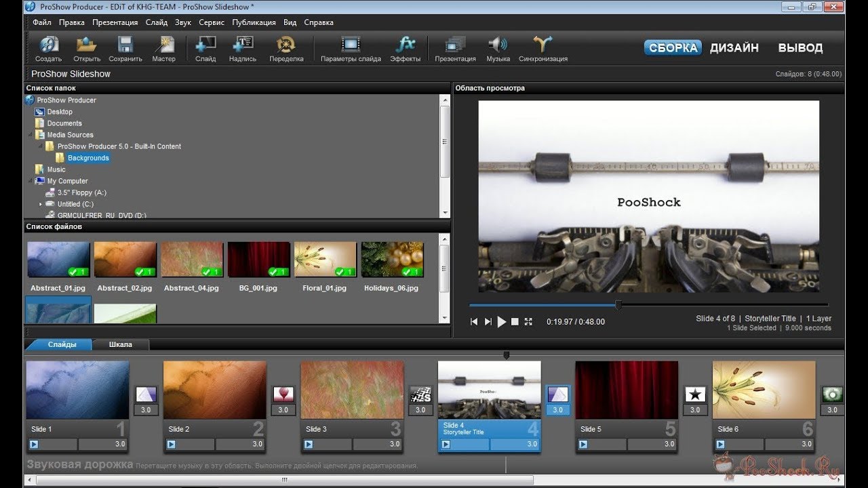Click the horizontal slide list scrollbar
This screenshot has height=488, width=868.
(x=284, y=480)
